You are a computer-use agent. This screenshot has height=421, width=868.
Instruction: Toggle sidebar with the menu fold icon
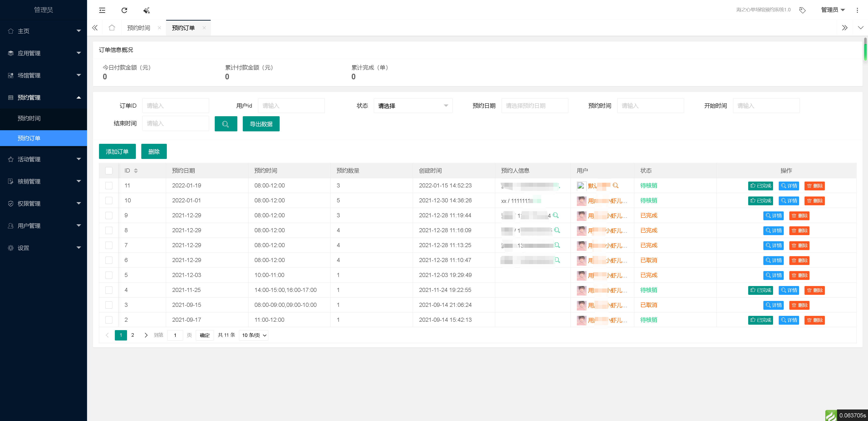point(102,10)
